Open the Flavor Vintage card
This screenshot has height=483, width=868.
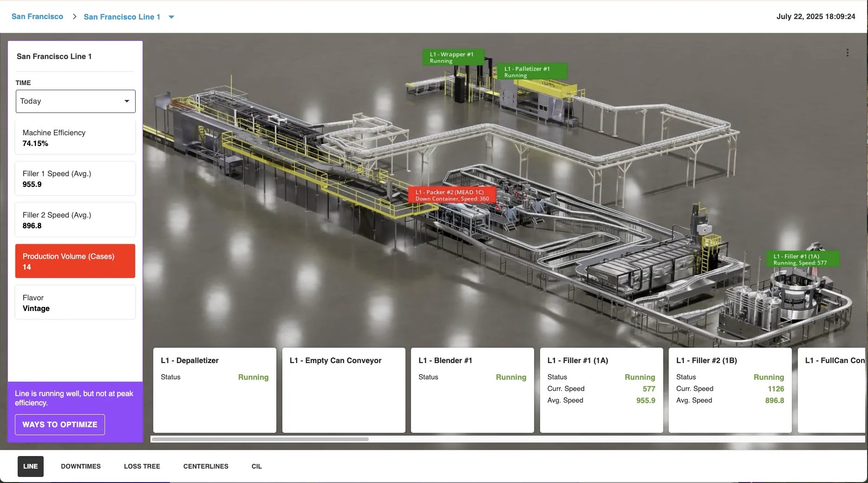[75, 303]
